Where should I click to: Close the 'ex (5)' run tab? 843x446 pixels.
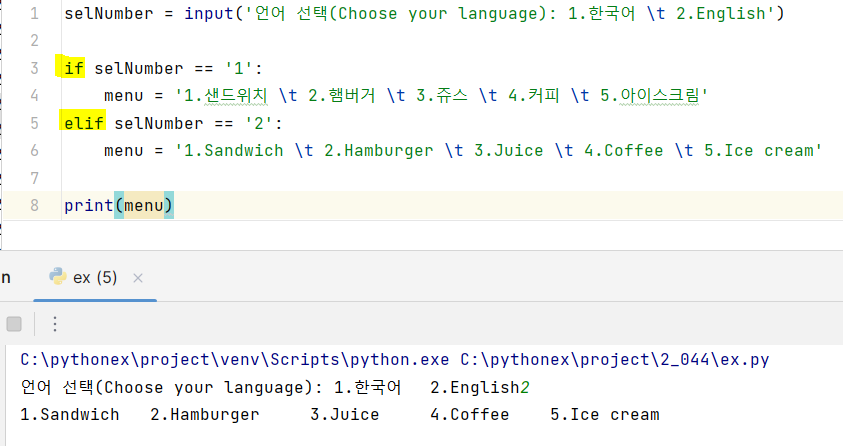[x=138, y=278]
